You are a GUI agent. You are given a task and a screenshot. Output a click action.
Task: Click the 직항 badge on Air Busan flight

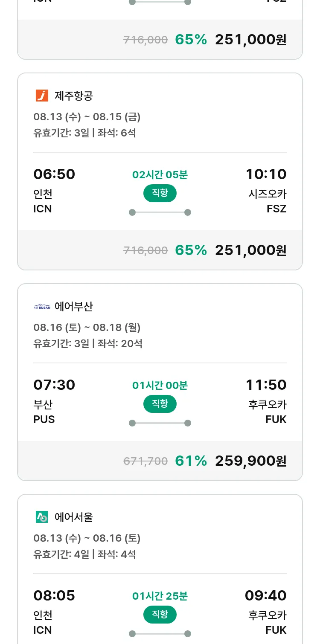[x=160, y=404]
